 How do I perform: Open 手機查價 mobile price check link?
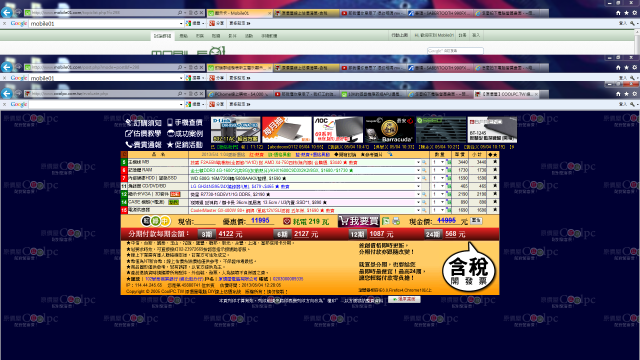[184, 122]
